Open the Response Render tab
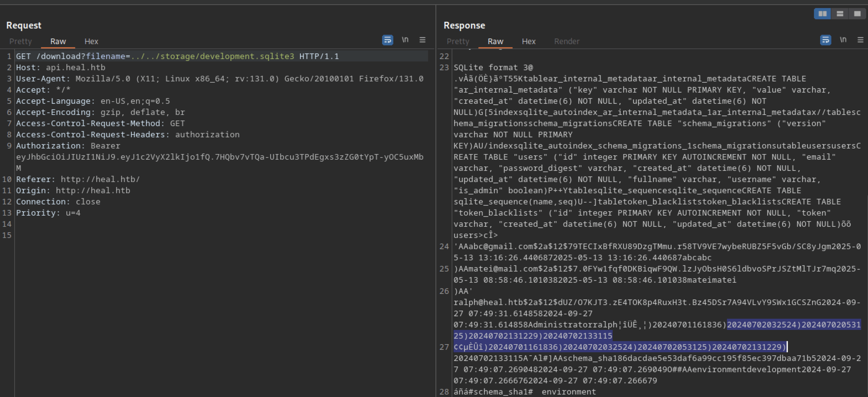Image resolution: width=868 pixels, height=397 pixels. [x=567, y=41]
